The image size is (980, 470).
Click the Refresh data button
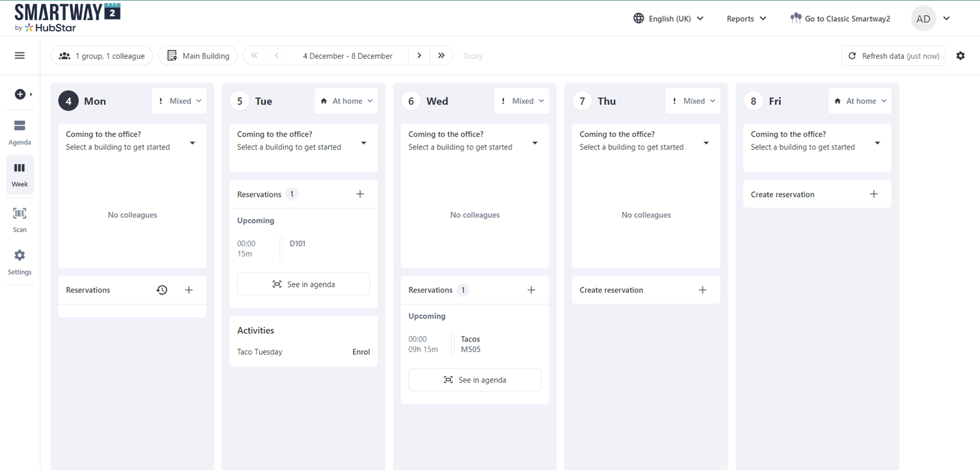coord(893,56)
